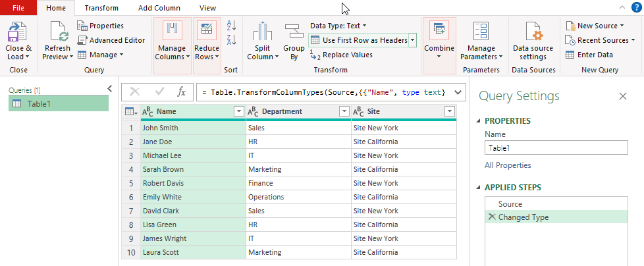Image resolution: width=644 pixels, height=266 pixels.
Task: Click the fx add step icon
Action: (181, 92)
